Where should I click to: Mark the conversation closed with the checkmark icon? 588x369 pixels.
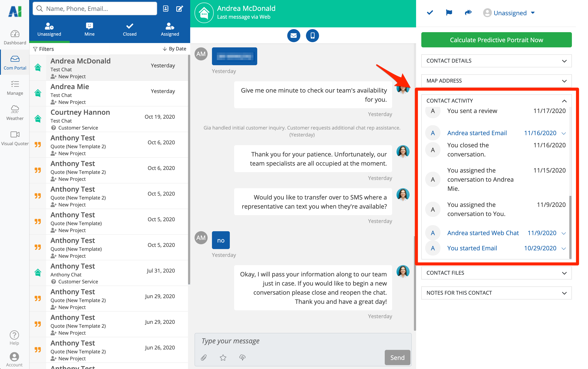430,13
